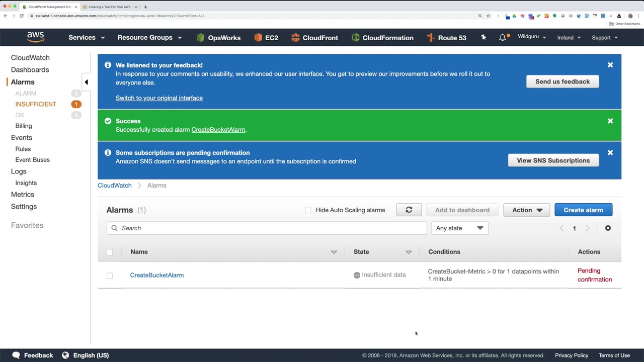Open Metrics in the sidebar
Viewport: 644px width, 362px height.
(x=23, y=195)
